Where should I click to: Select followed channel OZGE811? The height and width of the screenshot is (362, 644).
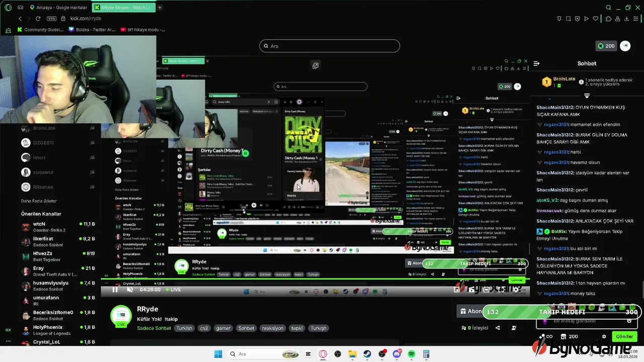(x=58, y=143)
